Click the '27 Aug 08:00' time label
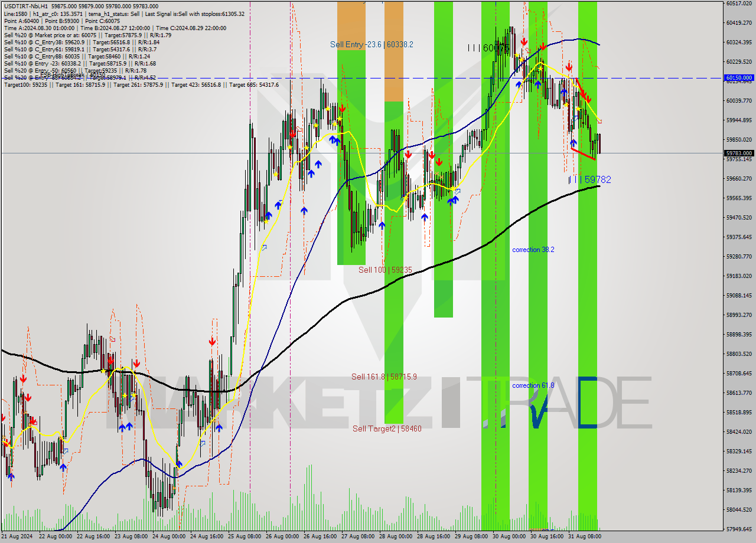 click(357, 537)
